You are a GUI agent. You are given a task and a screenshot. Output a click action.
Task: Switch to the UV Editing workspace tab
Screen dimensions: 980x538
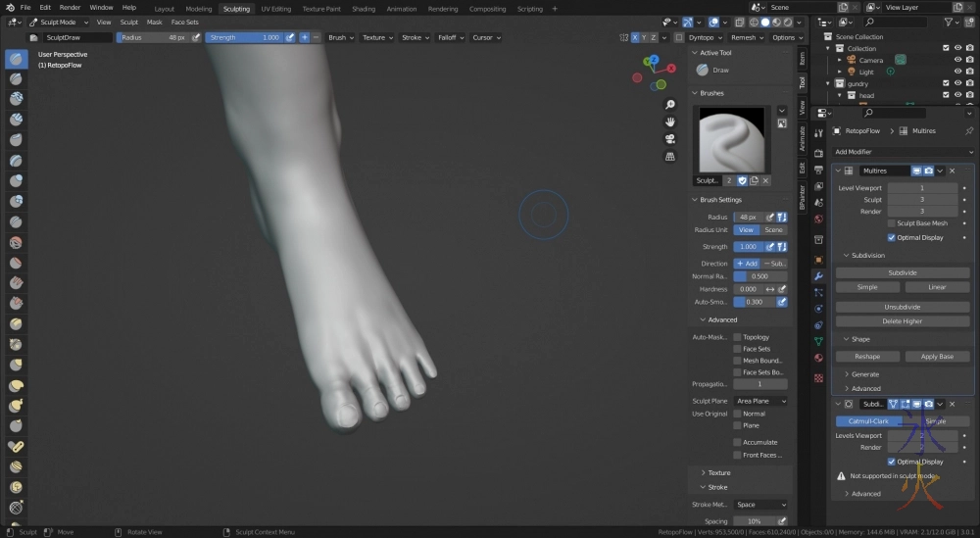click(275, 8)
